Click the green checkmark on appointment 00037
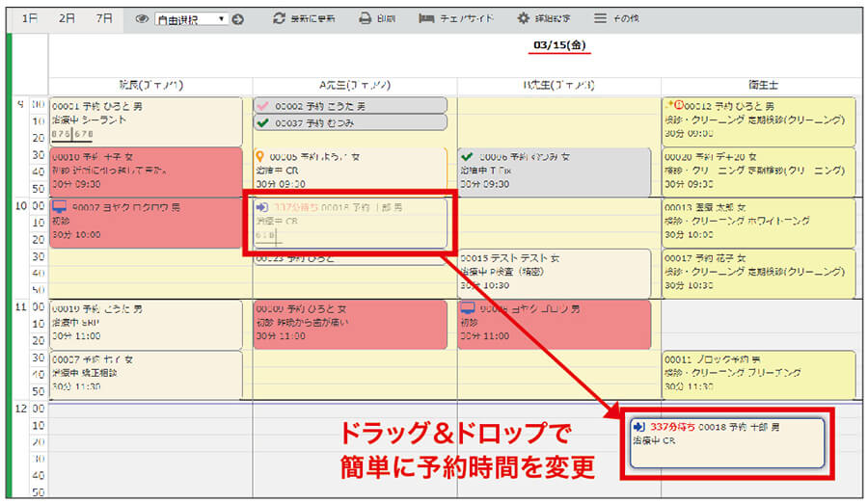The width and height of the screenshot is (868, 503). pos(261,122)
